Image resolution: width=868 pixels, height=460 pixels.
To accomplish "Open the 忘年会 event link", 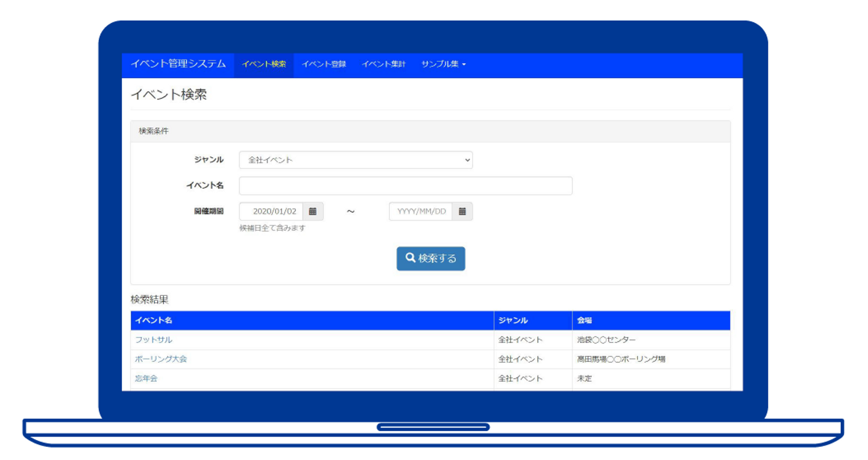I will tap(146, 379).
